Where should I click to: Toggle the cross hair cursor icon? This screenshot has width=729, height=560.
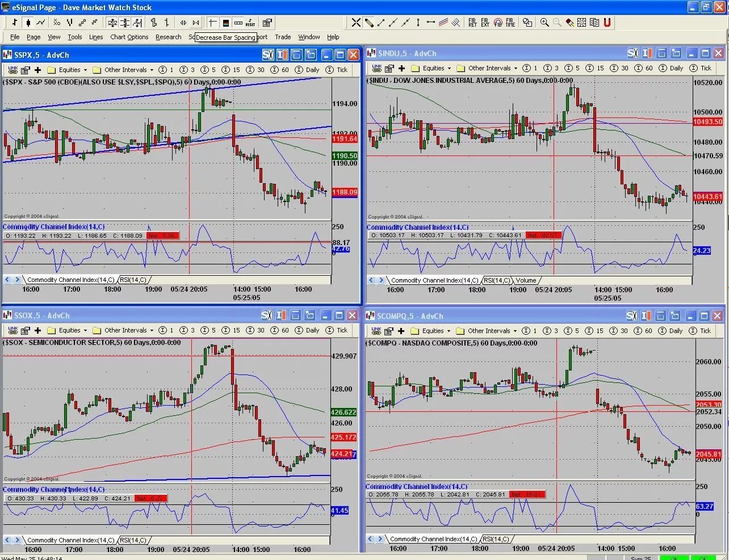tap(213, 23)
